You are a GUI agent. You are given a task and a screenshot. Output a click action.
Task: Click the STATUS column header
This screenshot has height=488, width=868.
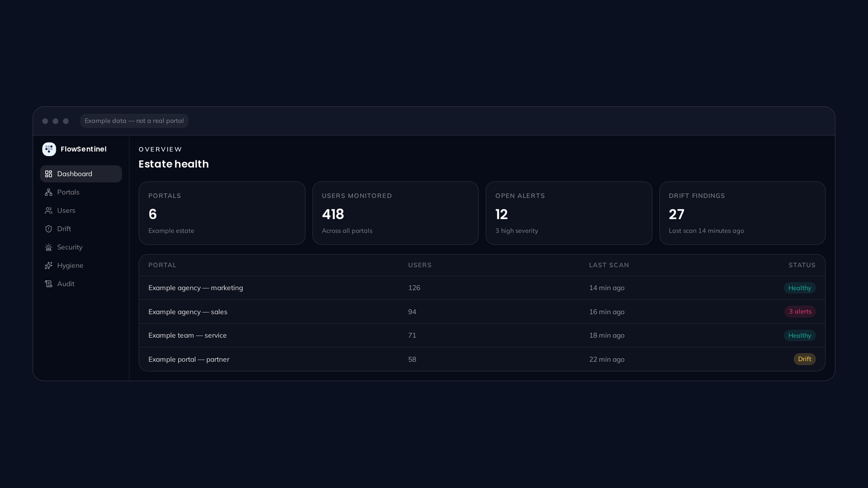[x=802, y=265]
